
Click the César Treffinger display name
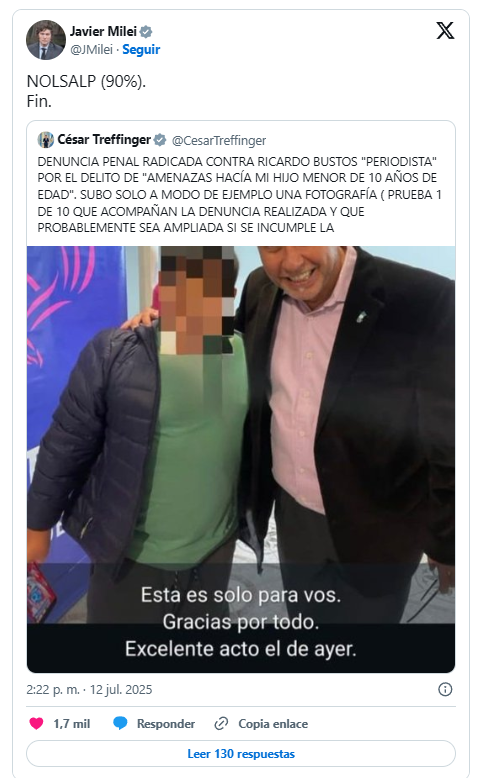coord(104,139)
